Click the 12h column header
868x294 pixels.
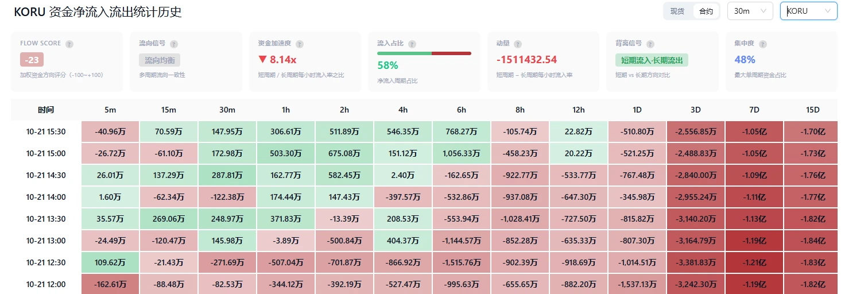(579, 110)
